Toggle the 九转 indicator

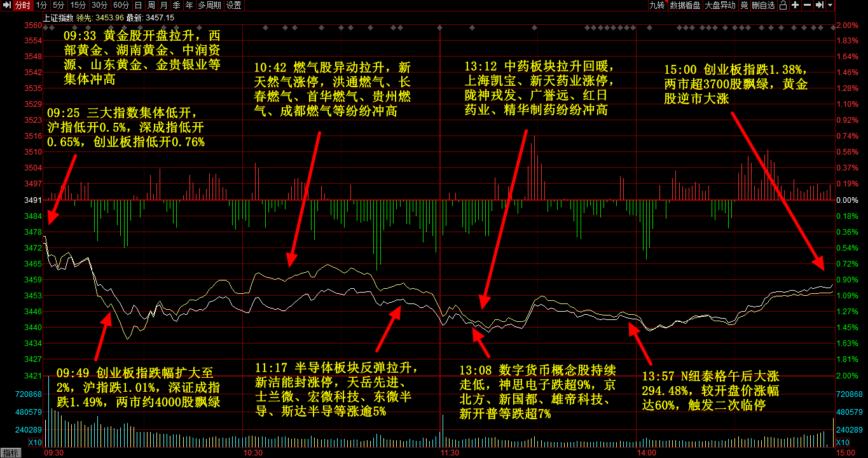[657, 5]
